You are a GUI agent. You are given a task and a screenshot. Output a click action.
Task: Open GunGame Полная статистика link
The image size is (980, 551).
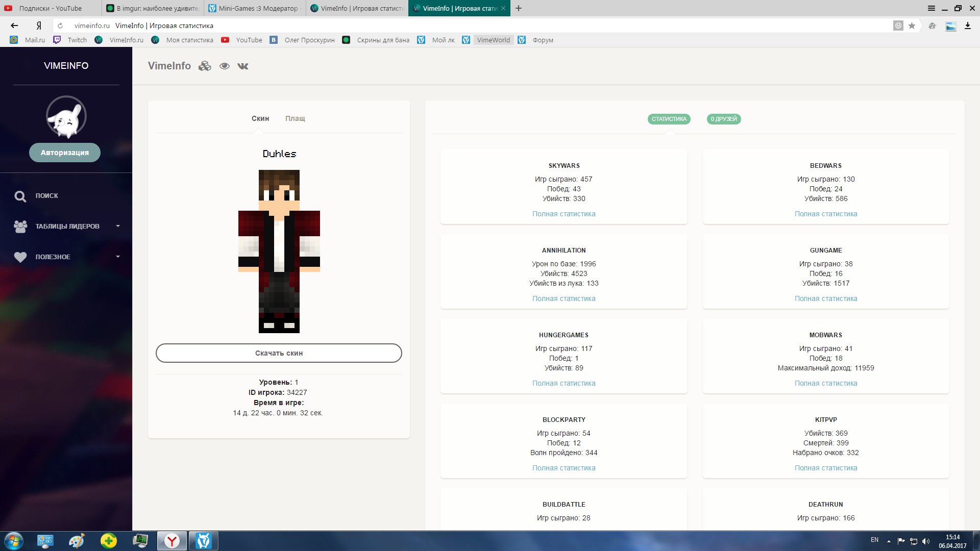click(x=826, y=298)
